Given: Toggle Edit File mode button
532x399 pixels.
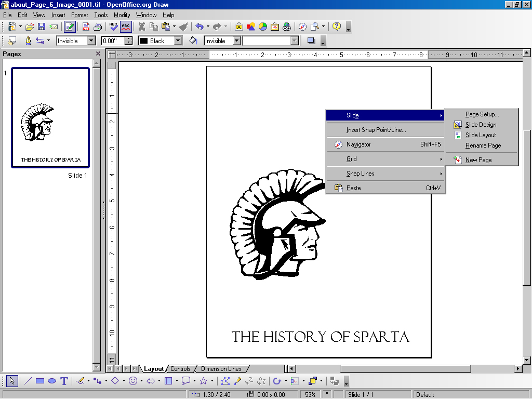Looking at the screenshot, I should click(70, 26).
